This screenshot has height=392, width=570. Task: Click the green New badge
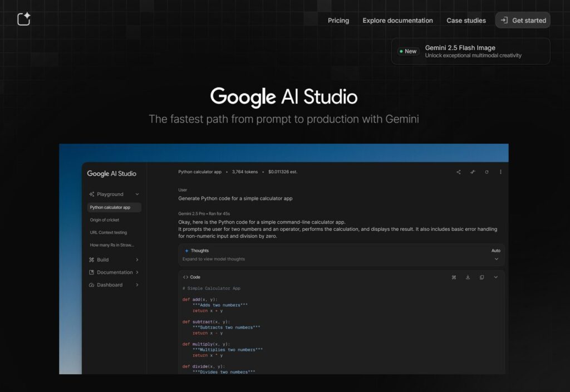coord(408,51)
